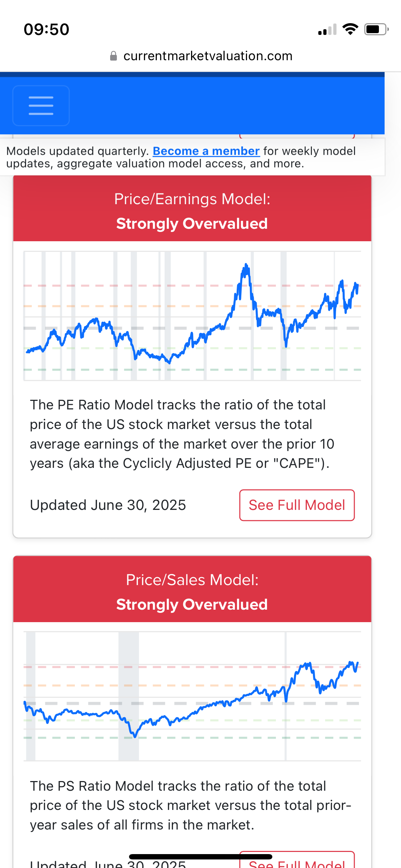Tap the currentmarketvaluation.com address field
The image size is (401, 868).
point(207,56)
